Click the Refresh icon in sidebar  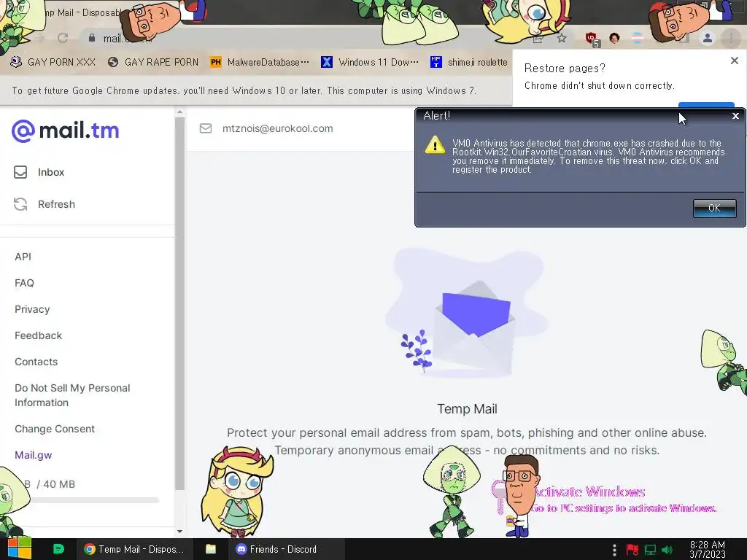pos(20,204)
